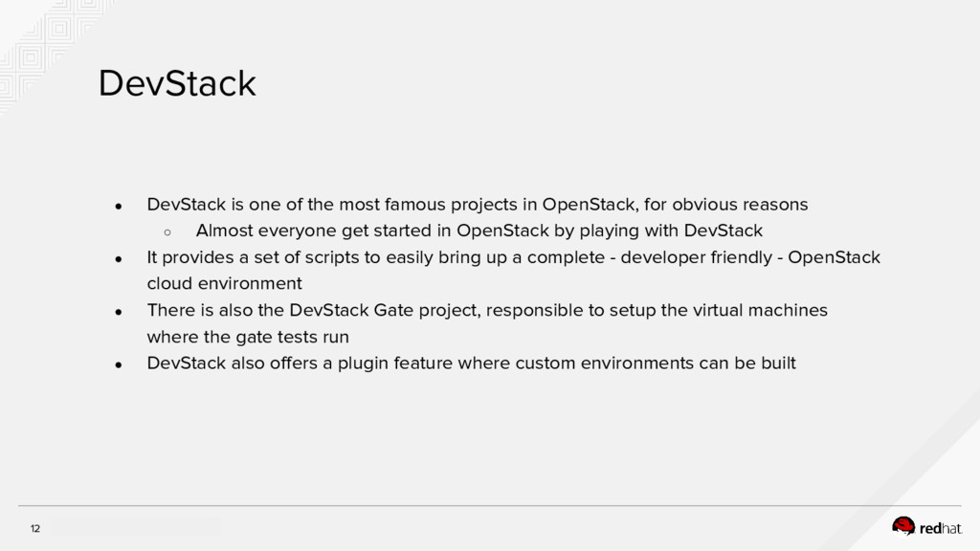Image resolution: width=980 pixels, height=551 pixels.
Task: Click bullet dot before 'There is also'
Action: pos(119,312)
